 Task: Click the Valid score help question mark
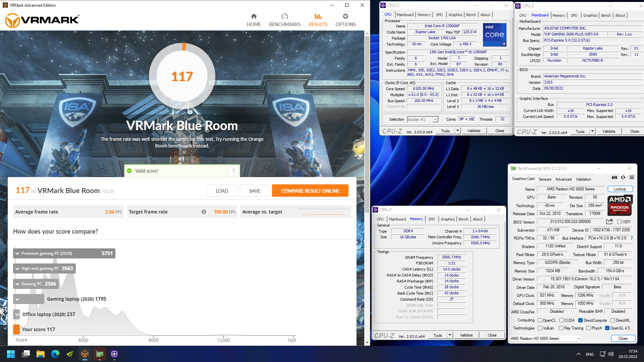[x=234, y=171]
